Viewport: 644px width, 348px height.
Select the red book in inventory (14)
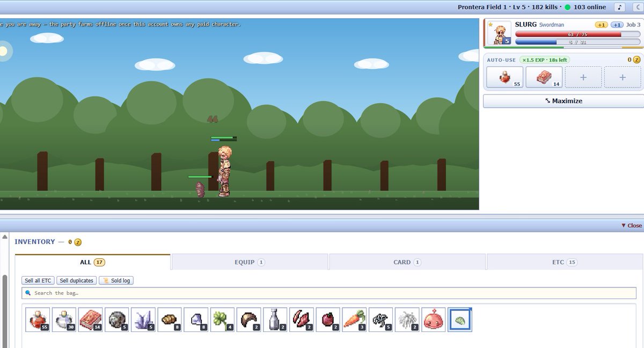click(90, 320)
